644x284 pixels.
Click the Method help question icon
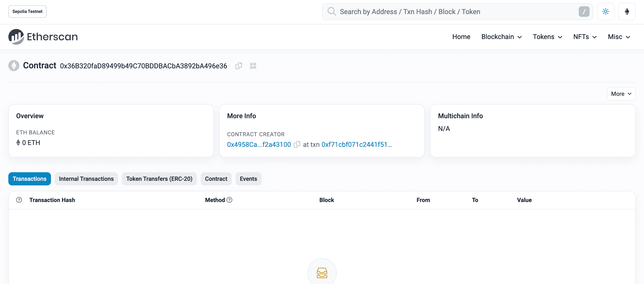229,200
